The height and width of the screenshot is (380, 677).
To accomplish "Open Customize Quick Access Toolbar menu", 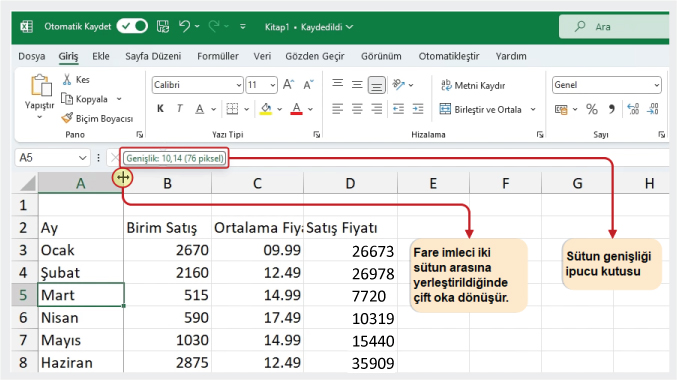I will pyautogui.click(x=243, y=26).
